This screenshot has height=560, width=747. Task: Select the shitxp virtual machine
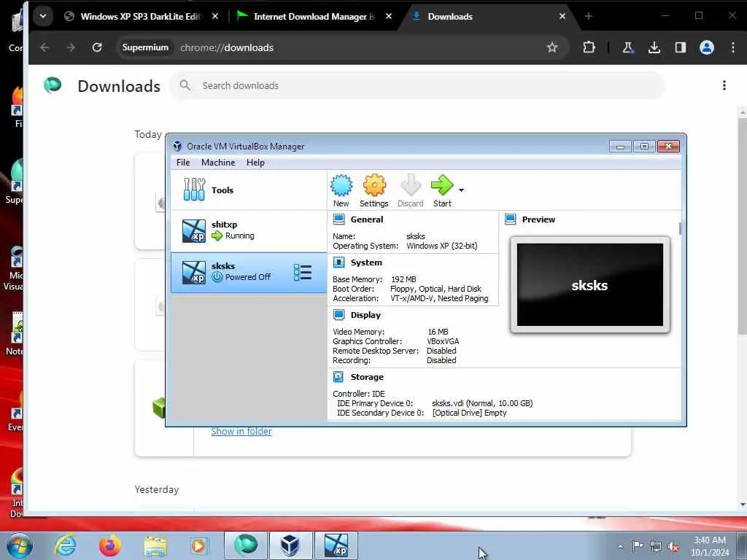[x=249, y=231]
